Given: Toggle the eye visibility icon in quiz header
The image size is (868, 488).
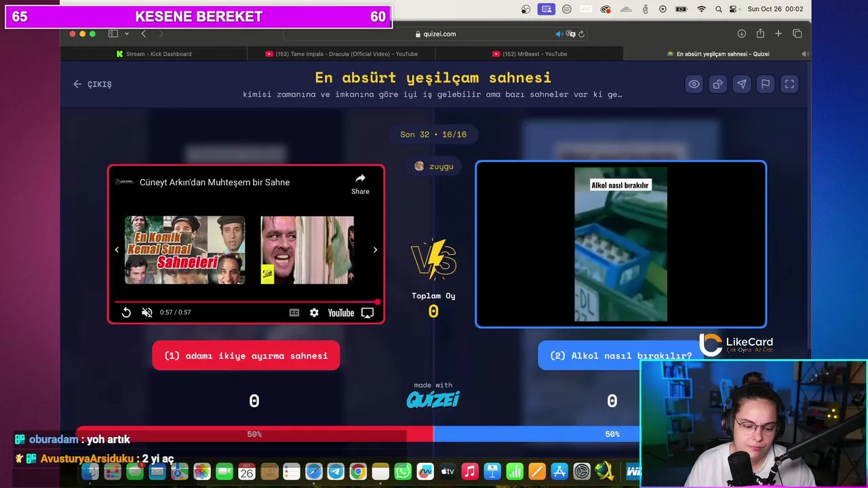Looking at the screenshot, I should coord(694,84).
